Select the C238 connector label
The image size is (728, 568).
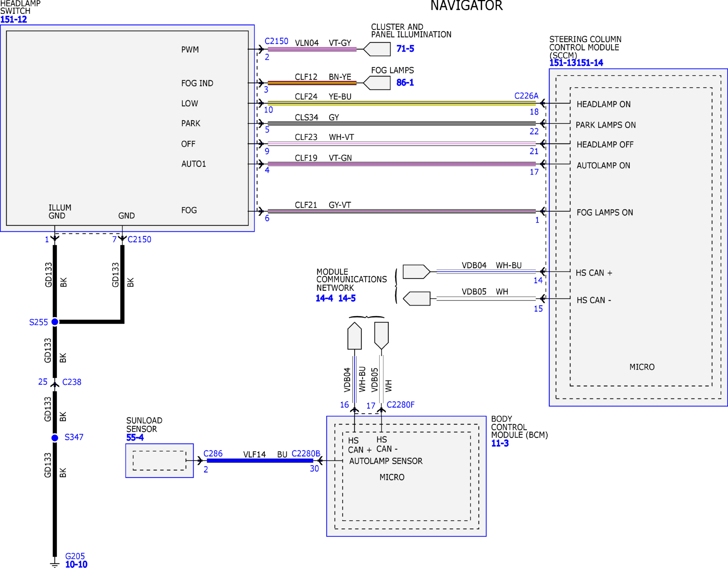click(72, 382)
